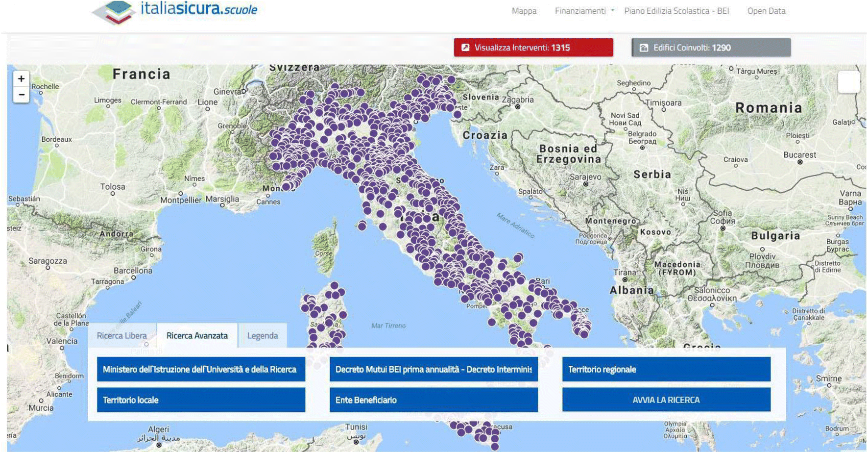Click the italiasicura.scuole logo
The width and height of the screenshot is (868, 453).
point(175,12)
